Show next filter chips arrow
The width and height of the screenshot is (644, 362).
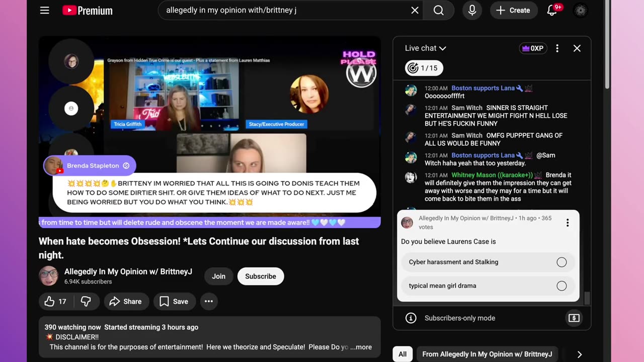point(579,354)
